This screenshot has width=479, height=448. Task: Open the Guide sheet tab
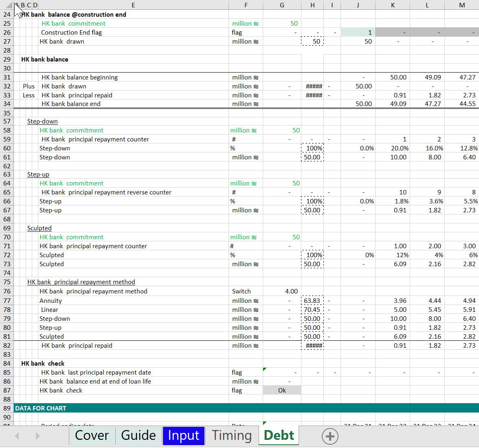(138, 435)
